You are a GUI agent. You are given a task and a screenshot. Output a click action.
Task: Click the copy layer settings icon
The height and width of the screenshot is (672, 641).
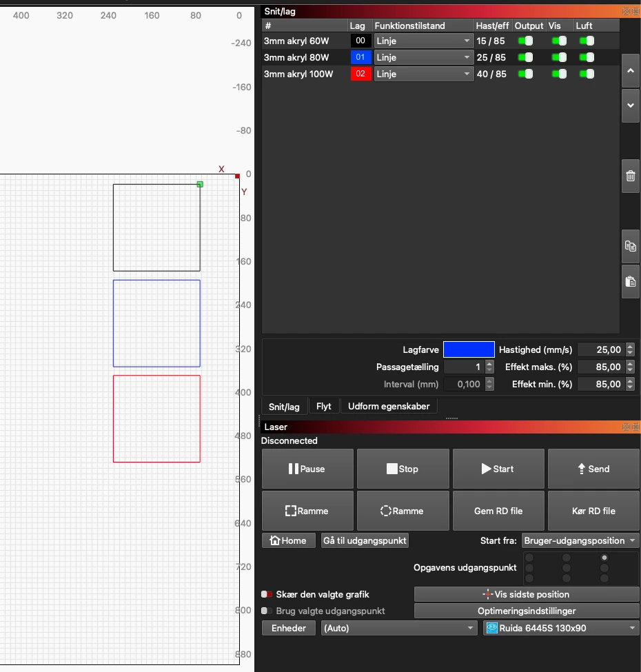pos(630,246)
